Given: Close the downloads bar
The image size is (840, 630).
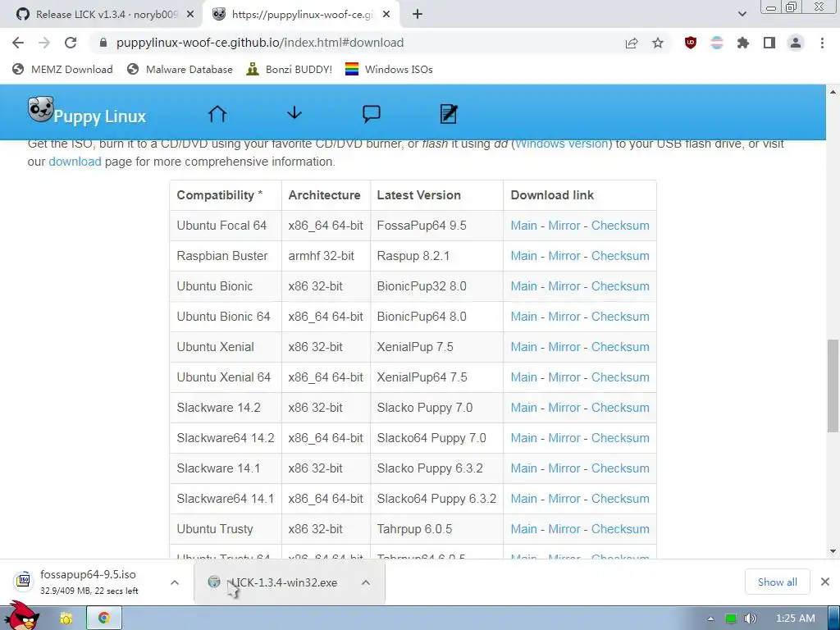Looking at the screenshot, I should (825, 582).
